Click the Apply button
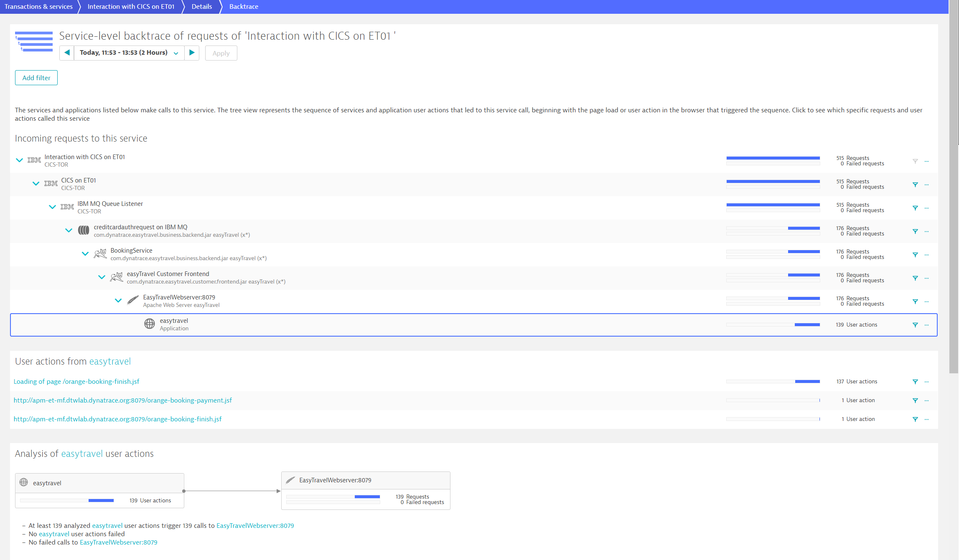959x560 pixels. point(221,53)
